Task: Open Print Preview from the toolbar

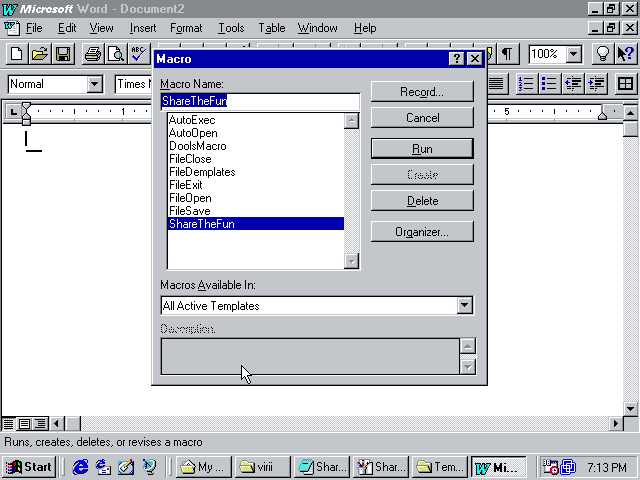Action: coord(115,54)
